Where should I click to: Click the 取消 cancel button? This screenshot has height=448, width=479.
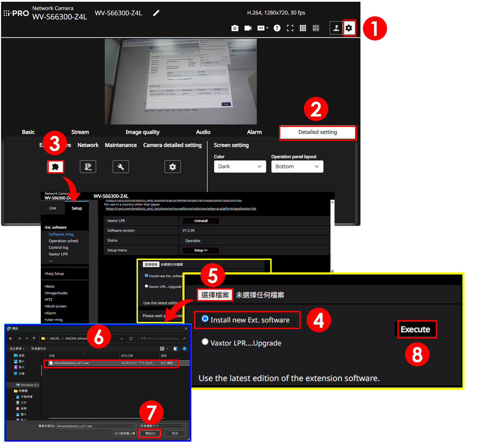[x=175, y=433]
